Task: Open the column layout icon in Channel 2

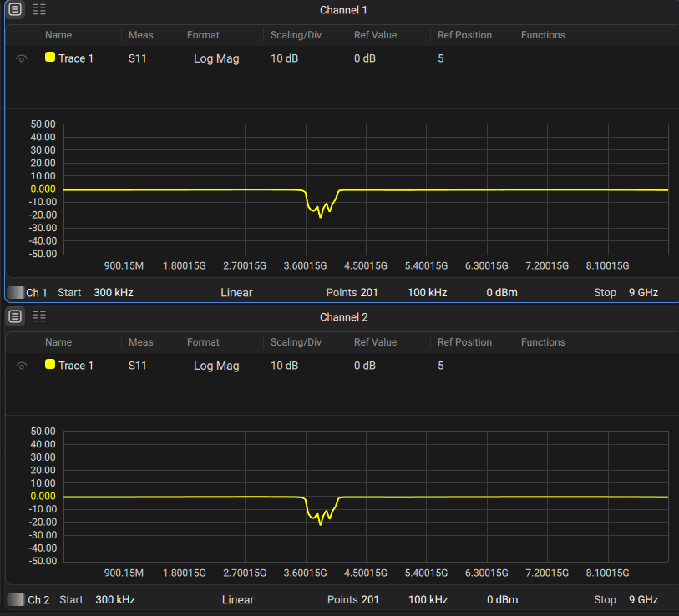Action: click(38, 316)
